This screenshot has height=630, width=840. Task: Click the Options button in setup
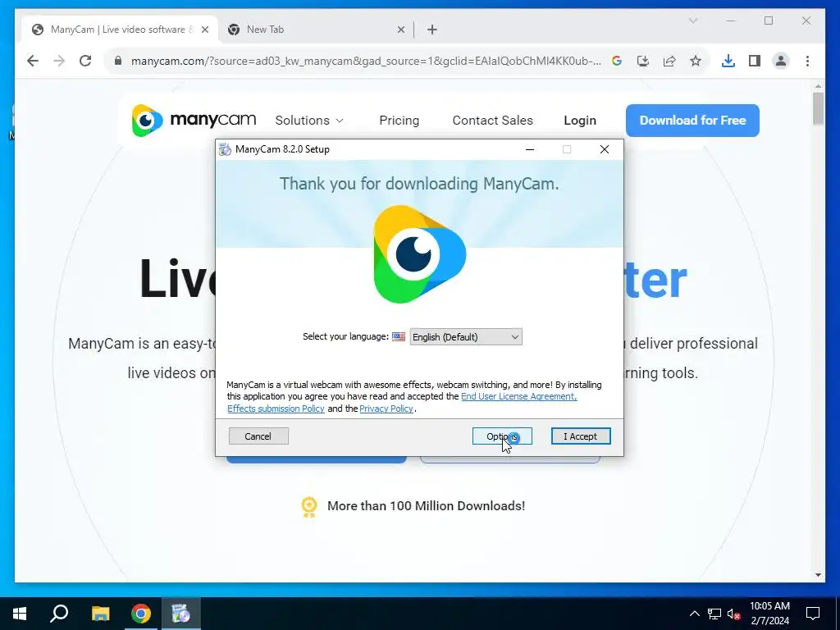[502, 436]
